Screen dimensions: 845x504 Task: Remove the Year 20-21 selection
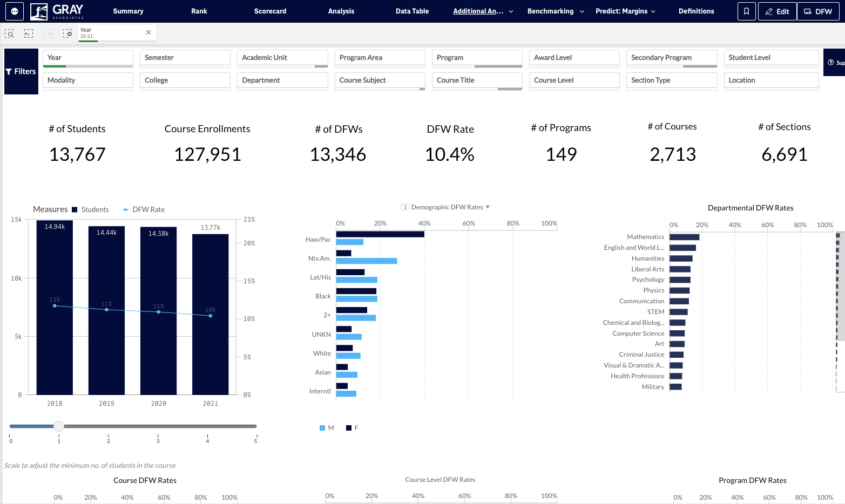pyautogui.click(x=148, y=32)
